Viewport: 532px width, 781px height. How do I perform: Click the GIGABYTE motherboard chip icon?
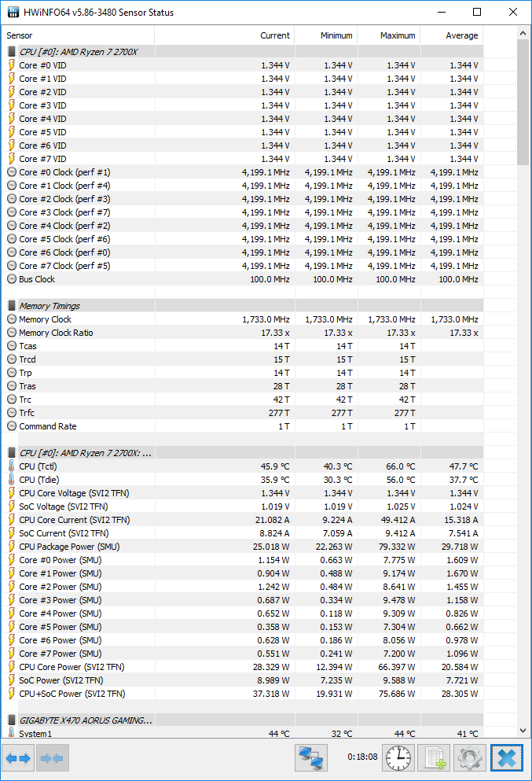[x=12, y=720]
